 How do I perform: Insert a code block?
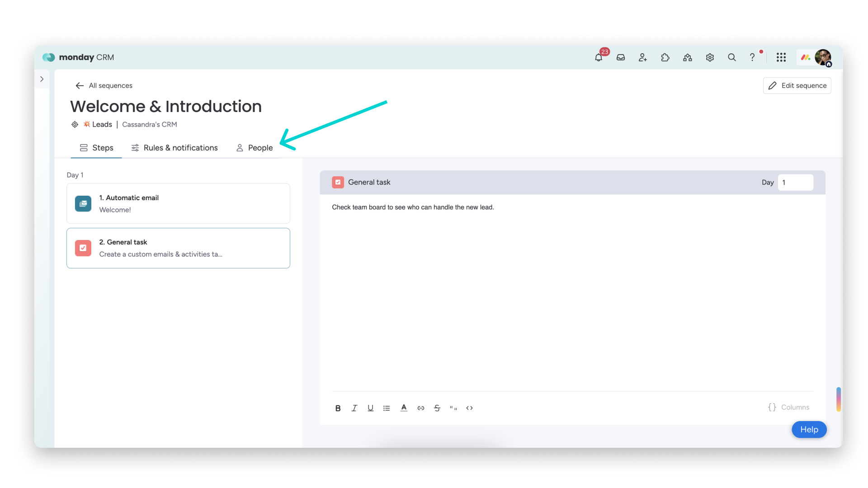pyautogui.click(x=470, y=408)
